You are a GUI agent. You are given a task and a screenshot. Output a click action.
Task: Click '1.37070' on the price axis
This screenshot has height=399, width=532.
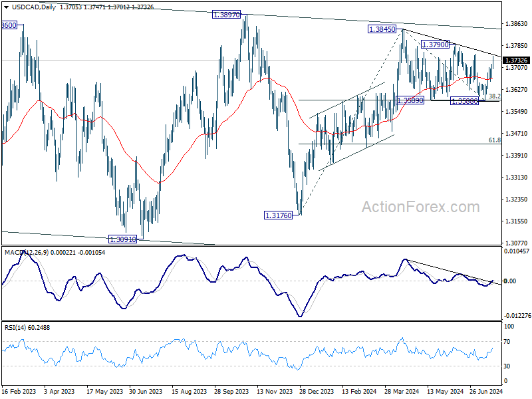[517, 68]
